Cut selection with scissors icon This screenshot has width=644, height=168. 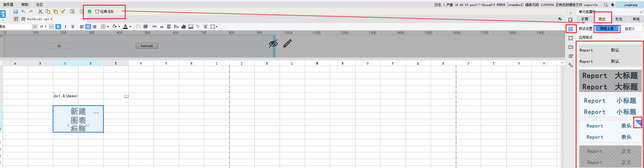(40, 11)
